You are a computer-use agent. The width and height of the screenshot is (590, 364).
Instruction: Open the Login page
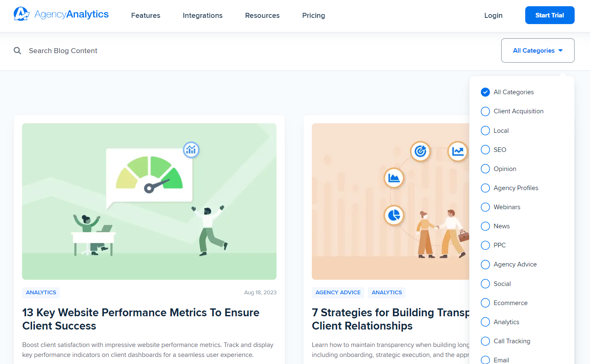[x=493, y=15]
